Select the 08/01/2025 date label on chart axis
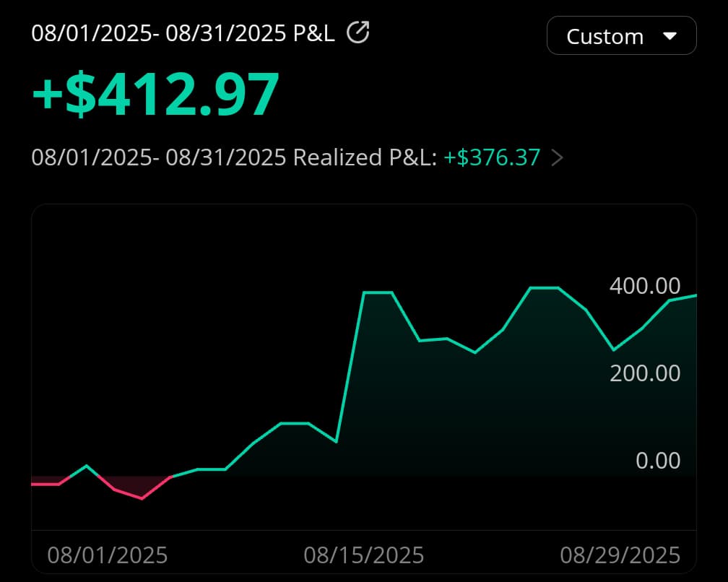Image resolution: width=728 pixels, height=582 pixels. tap(108, 555)
